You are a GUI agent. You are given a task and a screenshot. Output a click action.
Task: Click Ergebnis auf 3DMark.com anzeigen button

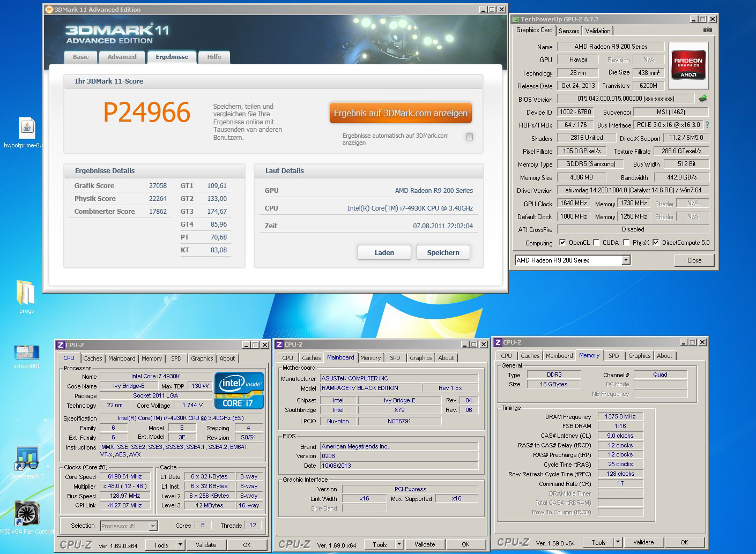coord(401,113)
